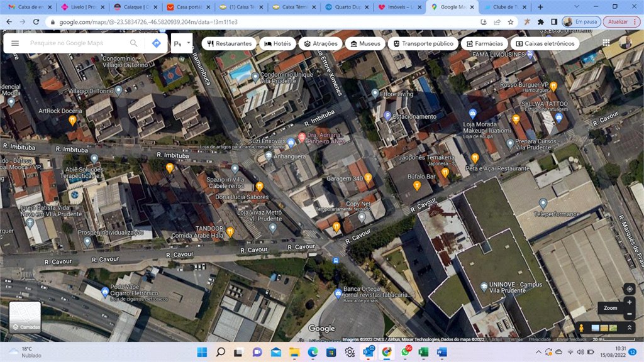Switch to the Clube de T browser tab

coord(505,7)
